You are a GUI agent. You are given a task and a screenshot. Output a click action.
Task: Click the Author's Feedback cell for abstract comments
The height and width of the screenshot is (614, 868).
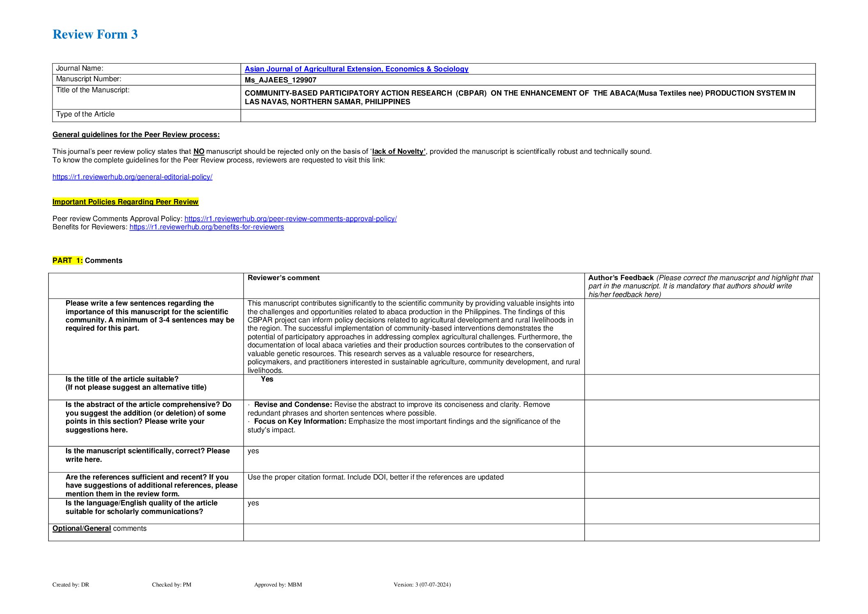tap(701, 422)
